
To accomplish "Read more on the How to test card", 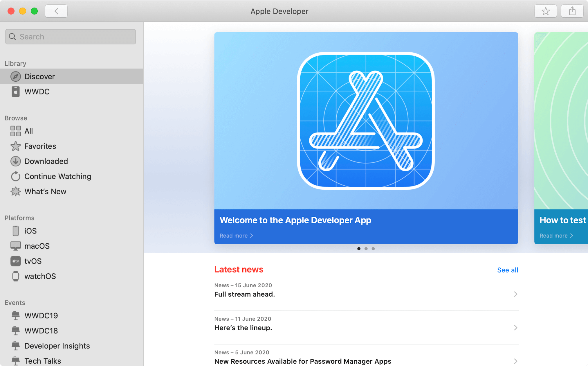I will (x=556, y=236).
